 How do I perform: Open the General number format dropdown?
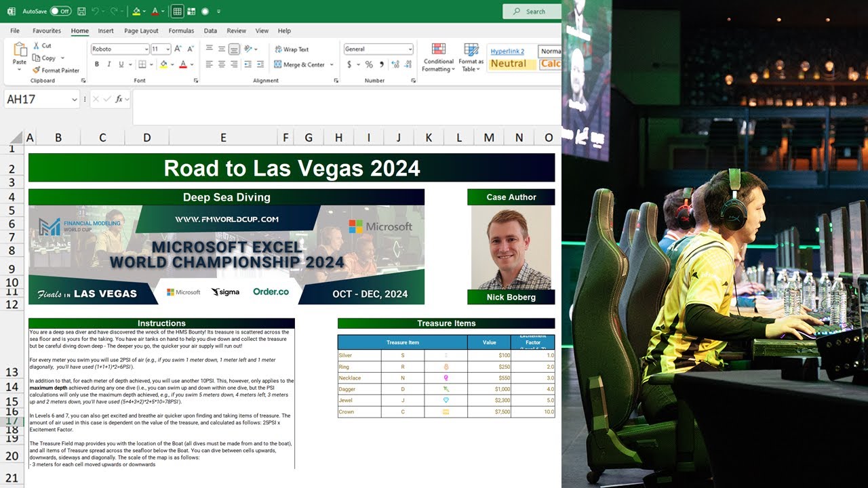pos(410,49)
